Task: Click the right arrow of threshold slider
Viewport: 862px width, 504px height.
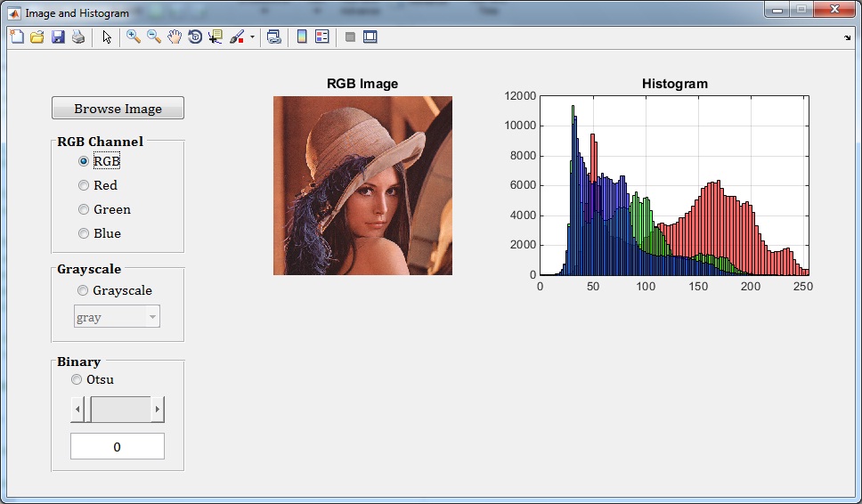Action: click(x=158, y=410)
